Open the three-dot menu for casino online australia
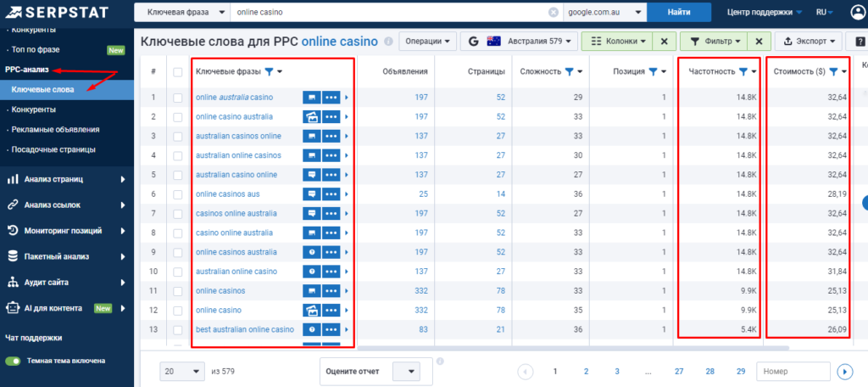This screenshot has height=387, width=868. pyautogui.click(x=331, y=233)
